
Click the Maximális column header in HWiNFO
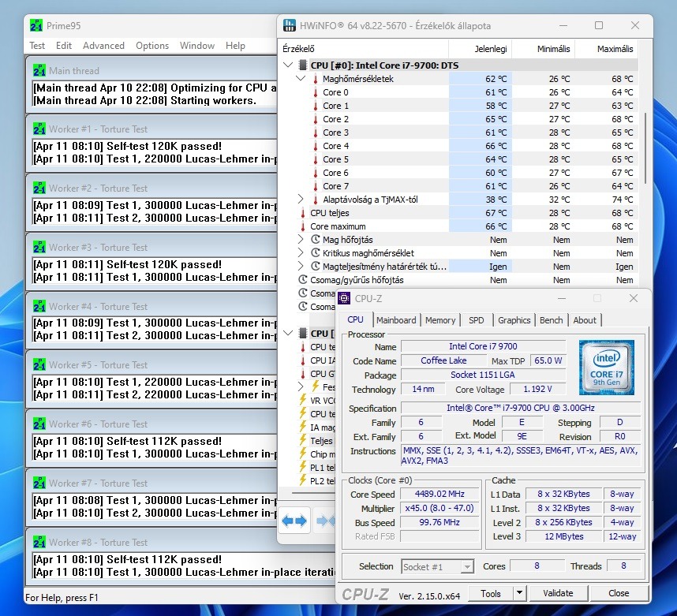click(606, 49)
